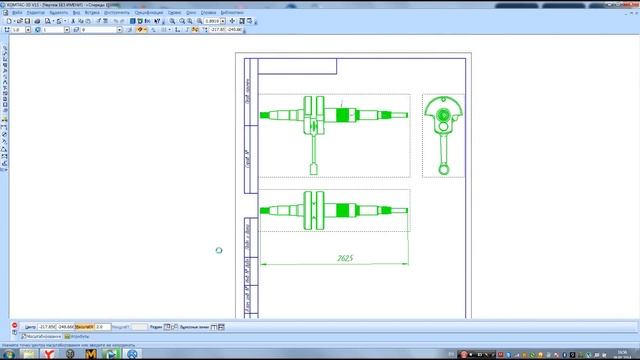
Task: Open the Инструменты menu
Action: [x=116, y=13]
